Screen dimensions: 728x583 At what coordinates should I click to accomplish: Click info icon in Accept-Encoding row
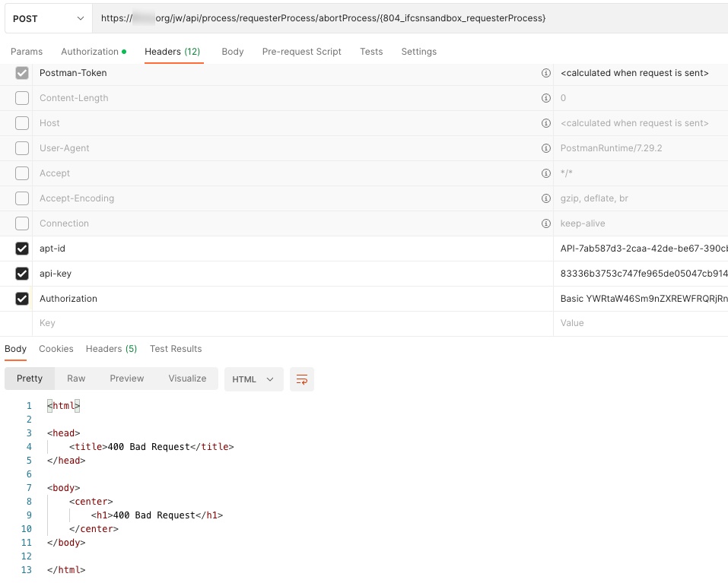[545, 198]
